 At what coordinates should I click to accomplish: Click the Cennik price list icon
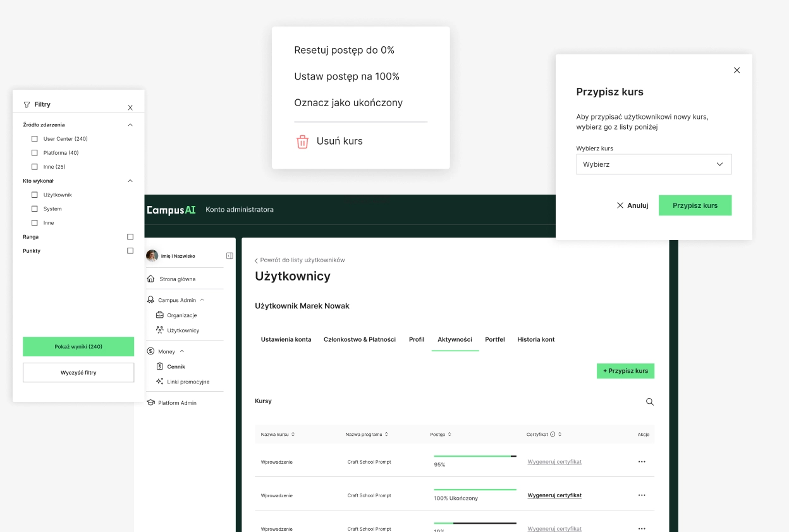coord(160,366)
